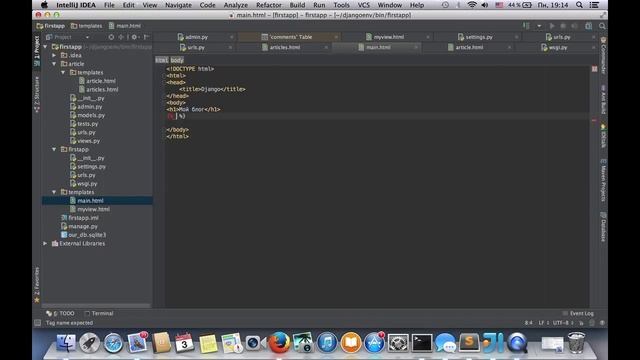Click the body breadcrumb above editor
The image size is (640, 360).
pyautogui.click(x=177, y=60)
